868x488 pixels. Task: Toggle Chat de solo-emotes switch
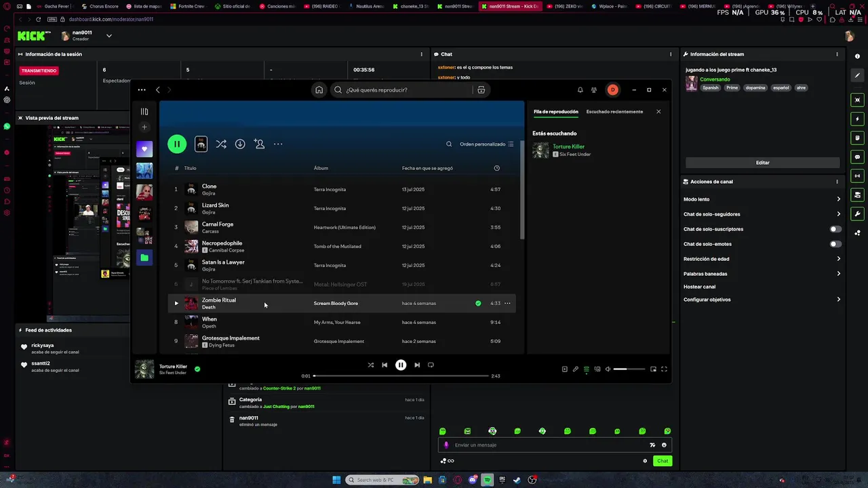coord(835,244)
